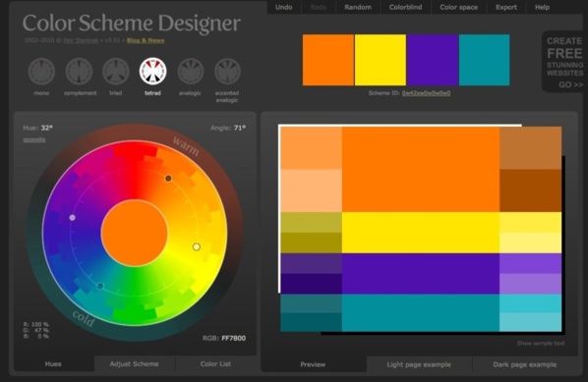Click the Petr Stanicek author link

point(81,40)
